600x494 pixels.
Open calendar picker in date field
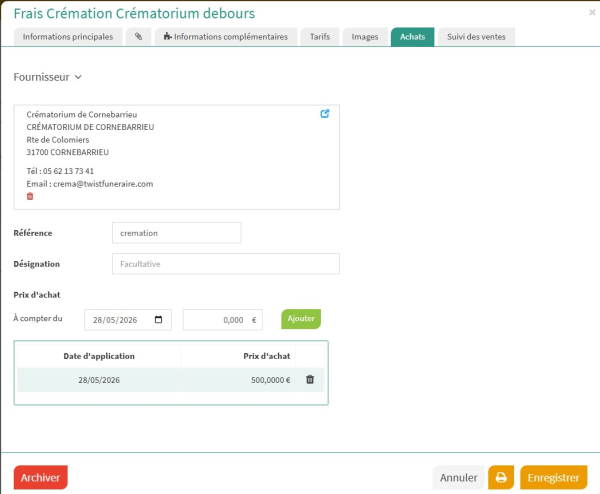158,320
